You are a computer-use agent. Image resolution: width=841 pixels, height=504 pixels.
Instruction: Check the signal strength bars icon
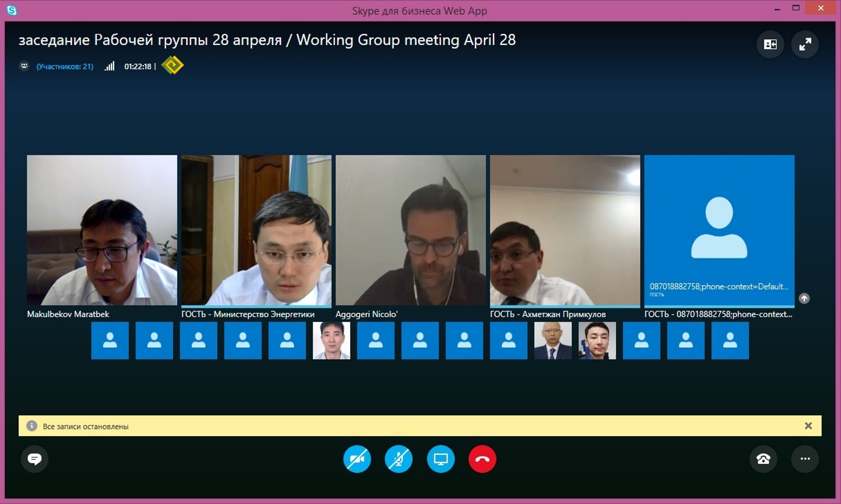pos(110,66)
